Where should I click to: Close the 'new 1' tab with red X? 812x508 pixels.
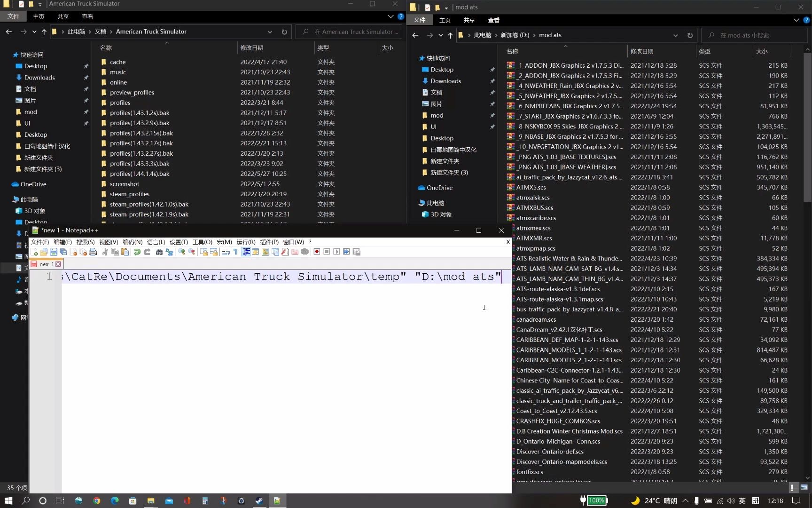point(58,264)
